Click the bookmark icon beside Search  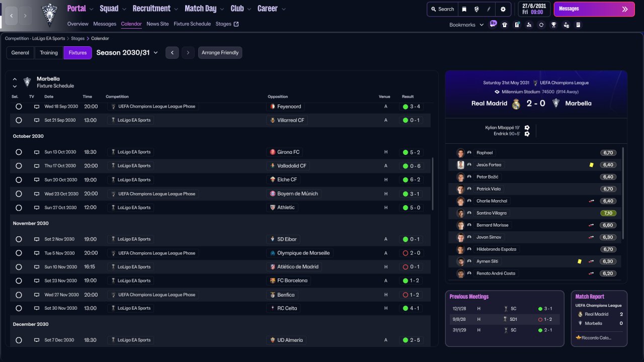click(464, 9)
